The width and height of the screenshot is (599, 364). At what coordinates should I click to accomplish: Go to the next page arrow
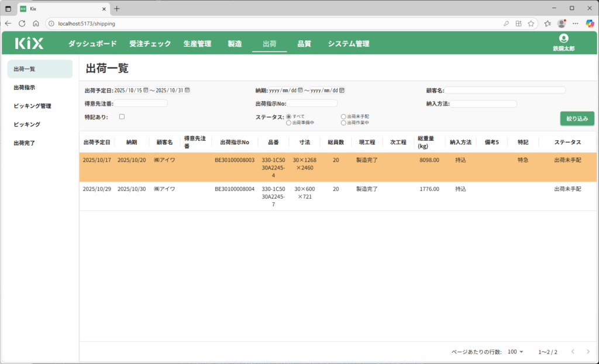click(x=588, y=352)
